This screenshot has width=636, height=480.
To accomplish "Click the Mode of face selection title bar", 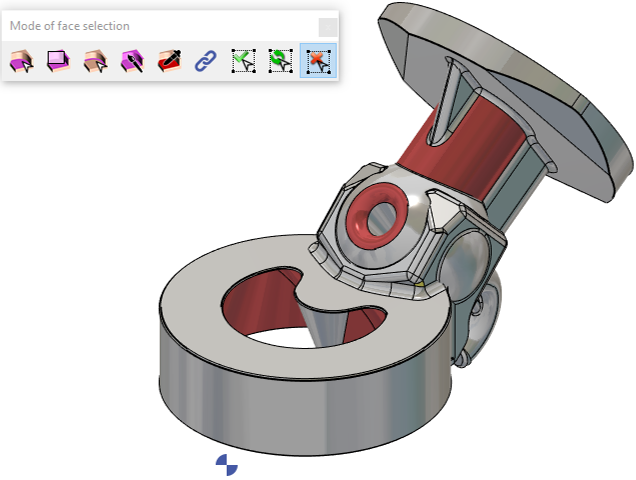I will click(150, 26).
